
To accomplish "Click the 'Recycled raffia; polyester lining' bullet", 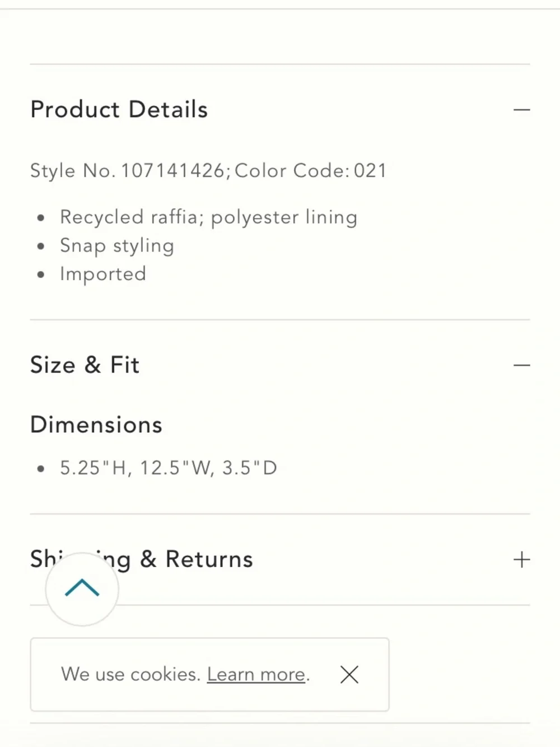I will click(208, 217).
